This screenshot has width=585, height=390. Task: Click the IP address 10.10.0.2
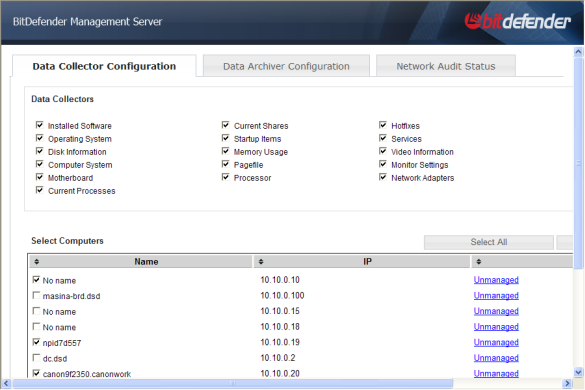[278, 358]
